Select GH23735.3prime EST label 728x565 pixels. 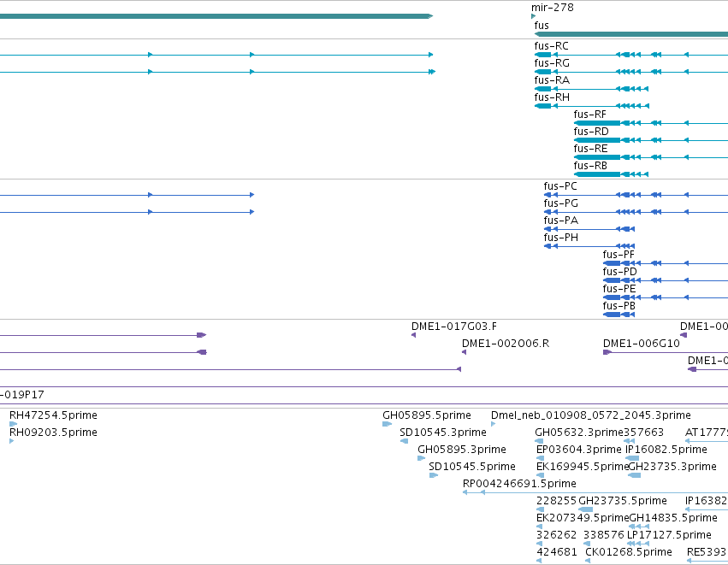672,467
